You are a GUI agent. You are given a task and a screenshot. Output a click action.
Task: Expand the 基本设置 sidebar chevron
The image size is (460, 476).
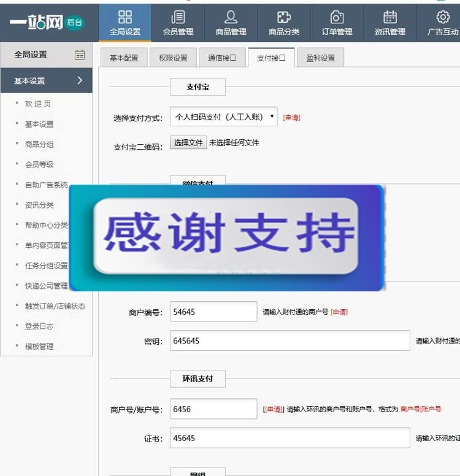point(80,80)
